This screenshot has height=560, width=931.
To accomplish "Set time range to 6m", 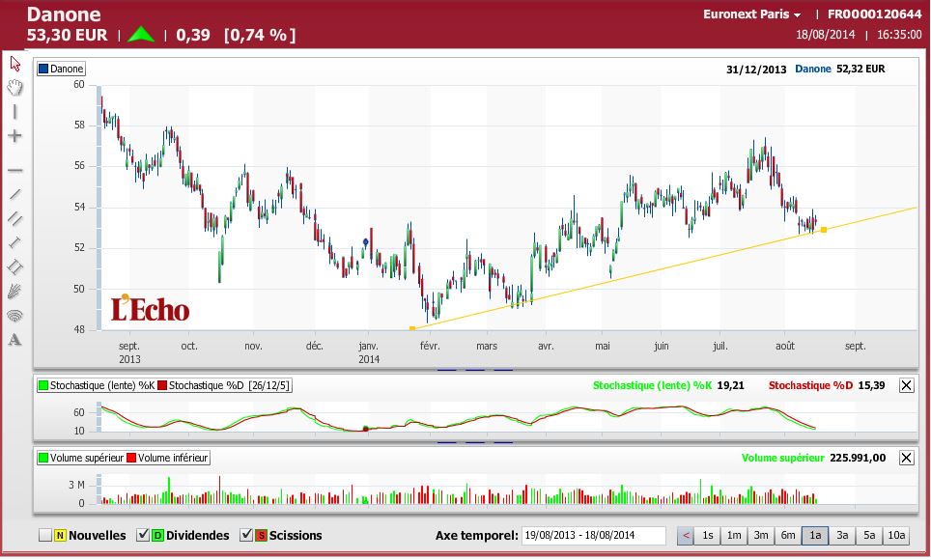I will 788,536.
